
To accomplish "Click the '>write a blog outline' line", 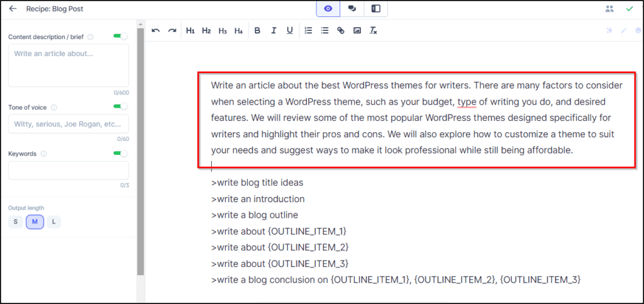I will 255,215.
